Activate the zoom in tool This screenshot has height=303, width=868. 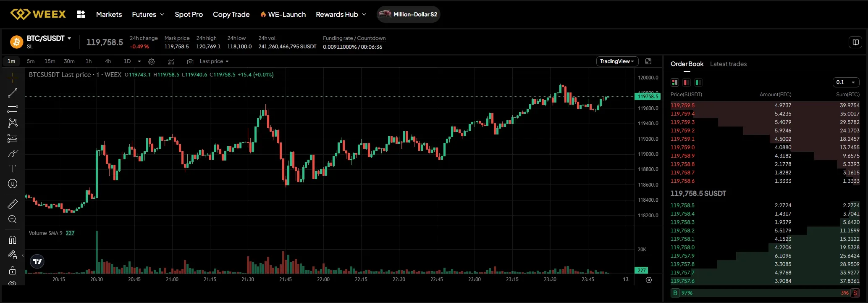(x=13, y=219)
